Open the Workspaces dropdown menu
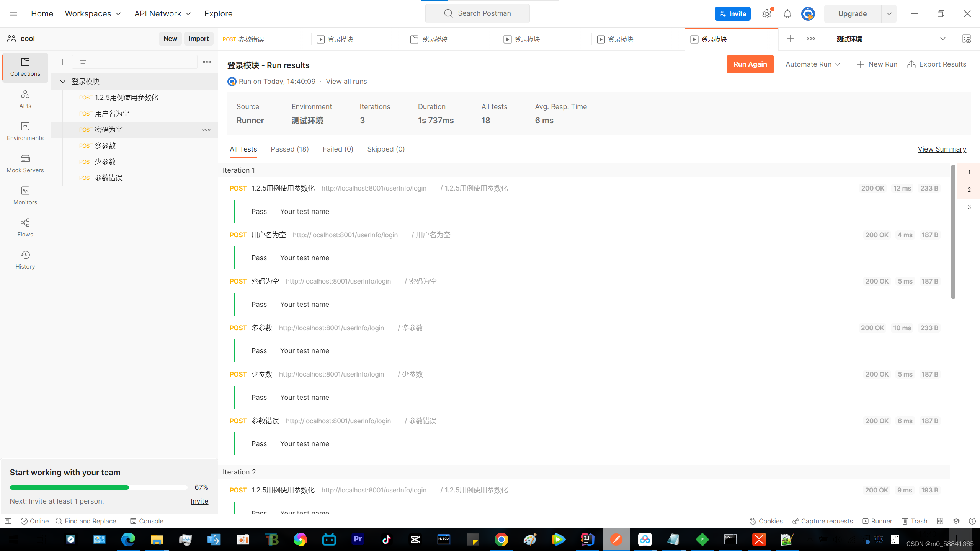980x551 pixels. 93,14
